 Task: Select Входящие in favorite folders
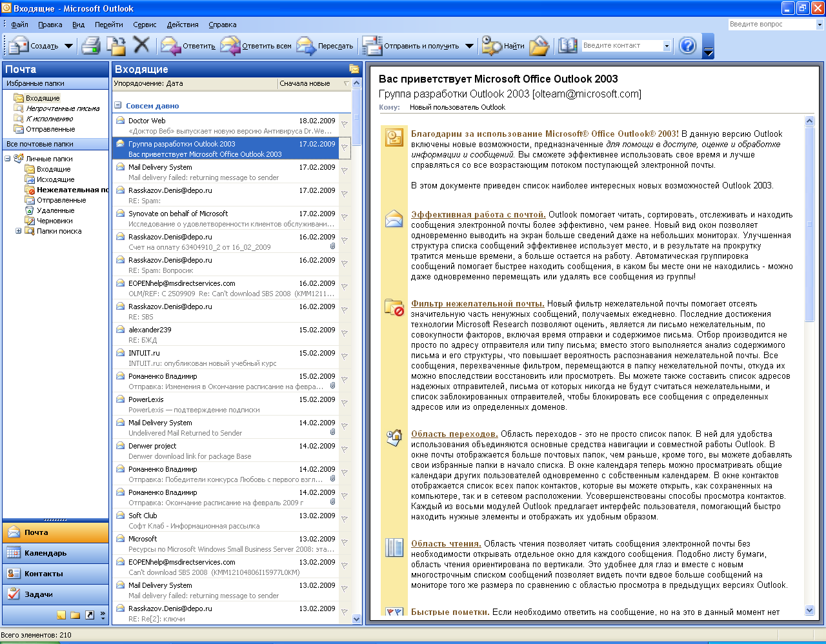(43, 98)
